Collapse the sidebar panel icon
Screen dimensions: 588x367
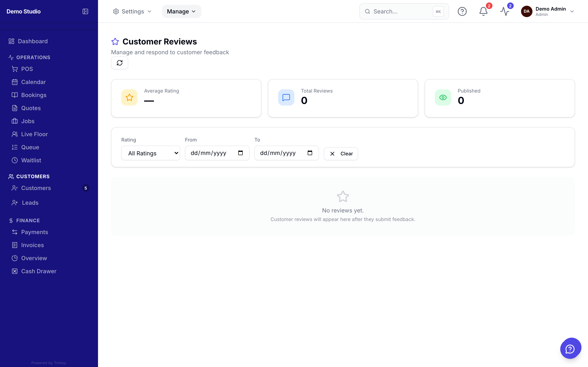point(85,11)
